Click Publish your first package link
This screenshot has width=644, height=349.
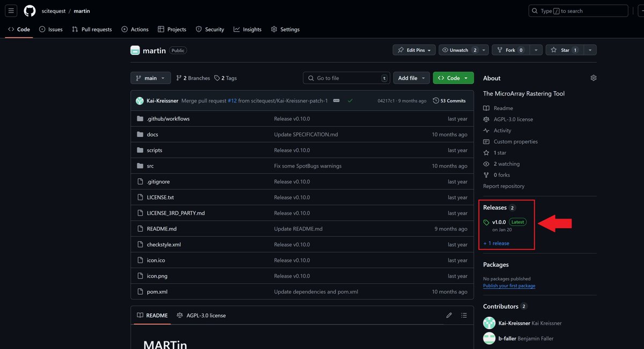point(509,286)
